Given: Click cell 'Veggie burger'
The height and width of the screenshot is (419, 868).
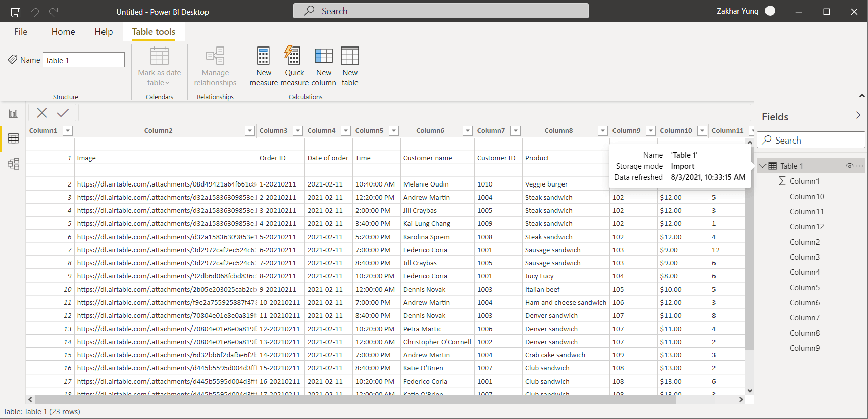Looking at the screenshot, I should pos(566,184).
